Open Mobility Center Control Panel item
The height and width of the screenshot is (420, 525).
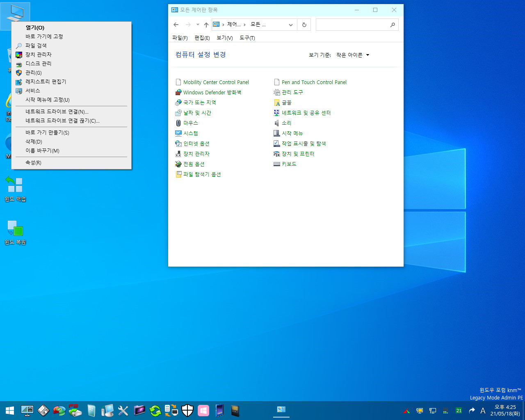pos(212,82)
